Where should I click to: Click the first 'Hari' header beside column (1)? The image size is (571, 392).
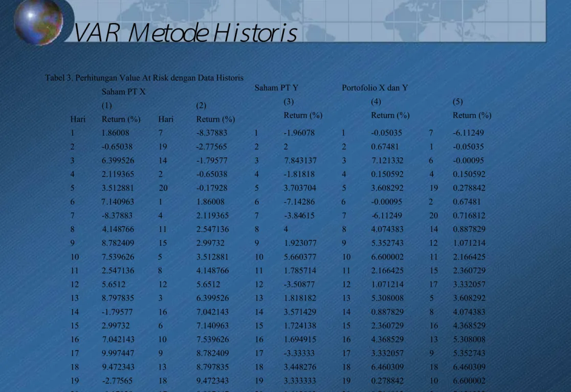pos(78,119)
